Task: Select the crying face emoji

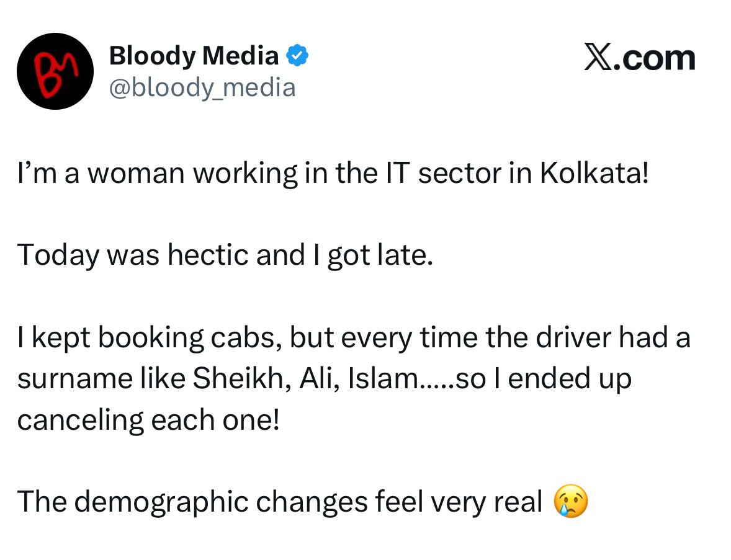Action: tap(571, 501)
